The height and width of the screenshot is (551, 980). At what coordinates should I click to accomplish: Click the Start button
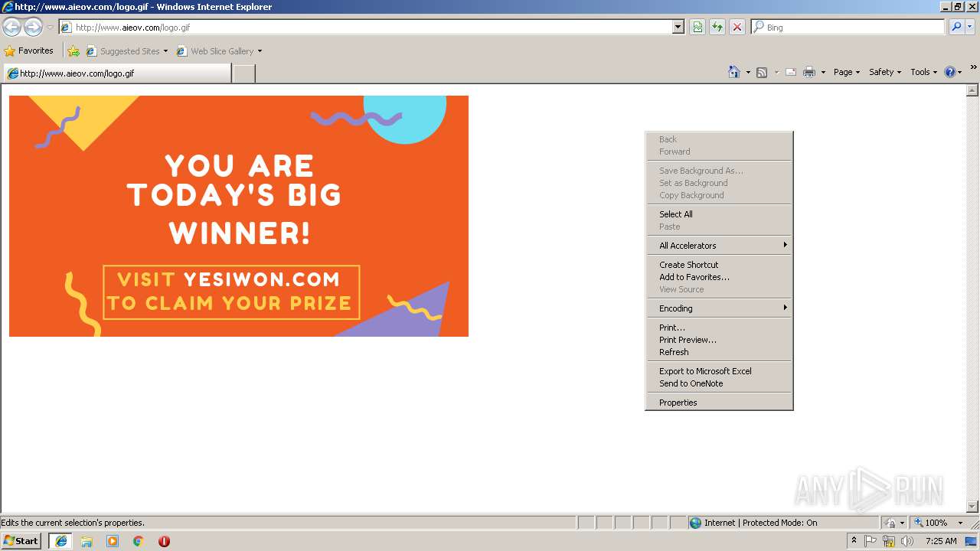21,541
